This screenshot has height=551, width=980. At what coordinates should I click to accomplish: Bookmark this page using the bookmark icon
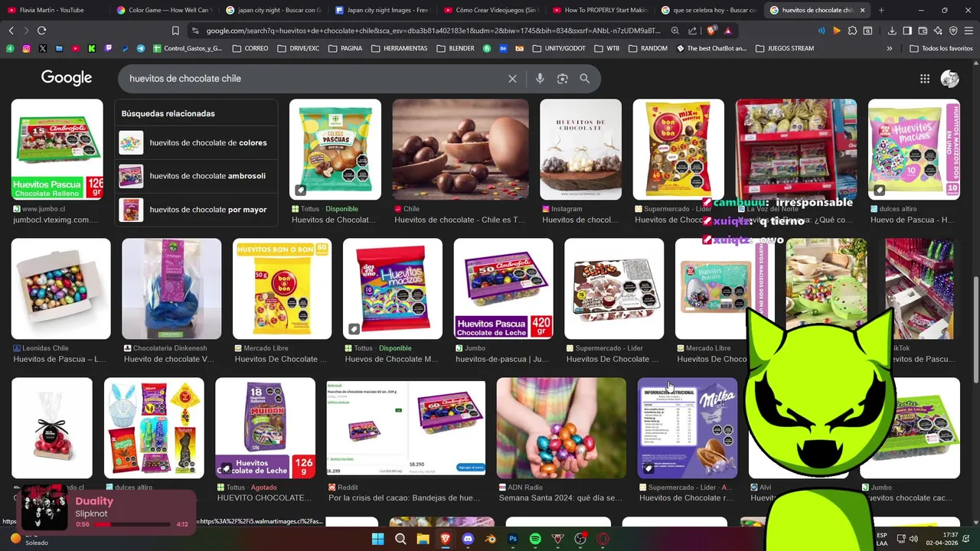coord(175,31)
